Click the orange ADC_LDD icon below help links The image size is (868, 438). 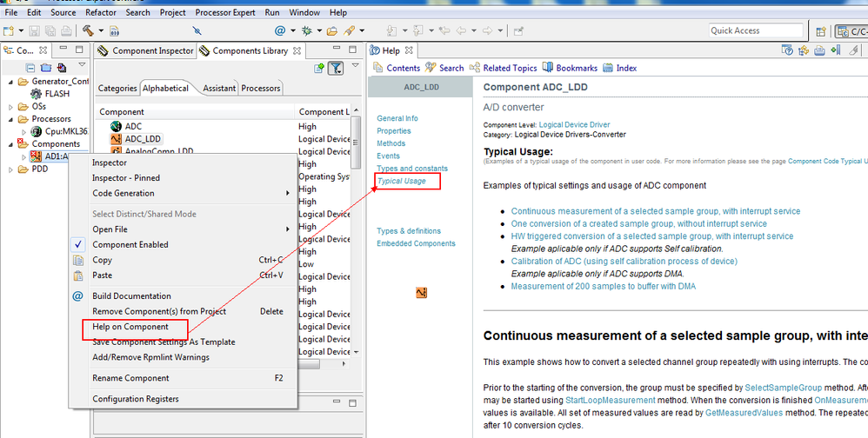coord(421,293)
